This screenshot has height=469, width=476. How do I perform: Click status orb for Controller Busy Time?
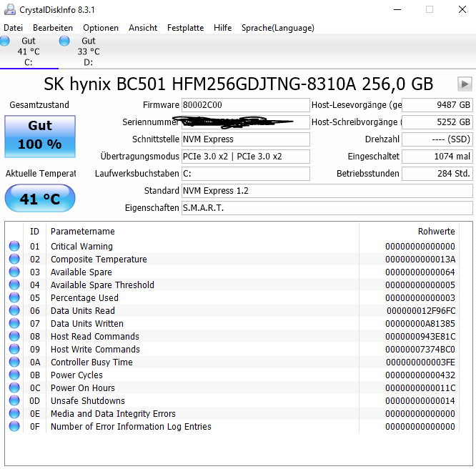(14, 362)
